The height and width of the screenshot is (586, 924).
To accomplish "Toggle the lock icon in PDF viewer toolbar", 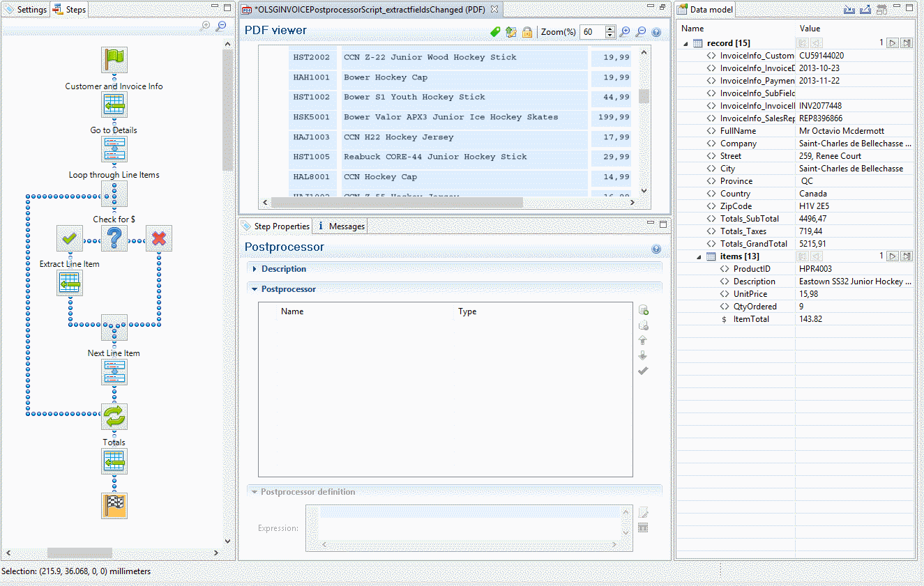I will coord(527,32).
